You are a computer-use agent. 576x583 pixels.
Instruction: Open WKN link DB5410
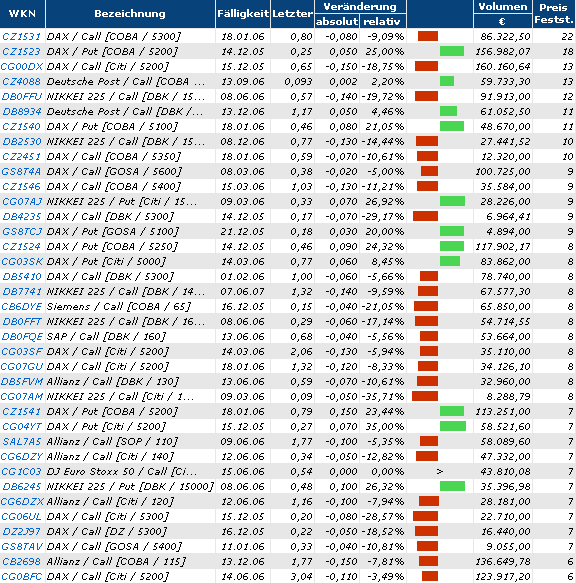point(22,277)
